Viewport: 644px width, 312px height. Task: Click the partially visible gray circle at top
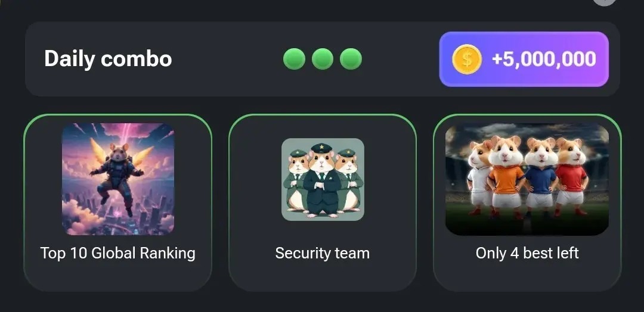point(605,2)
